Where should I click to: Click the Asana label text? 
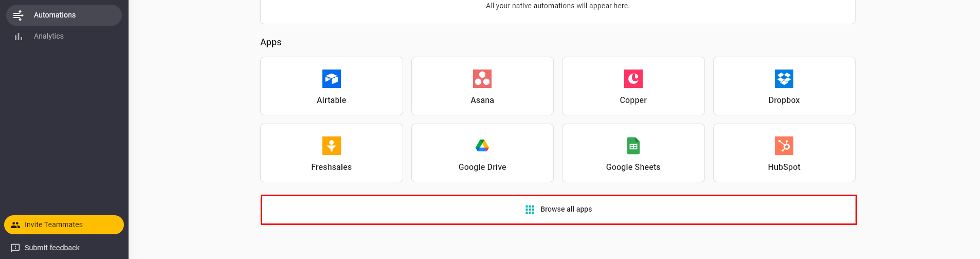pyautogui.click(x=482, y=100)
